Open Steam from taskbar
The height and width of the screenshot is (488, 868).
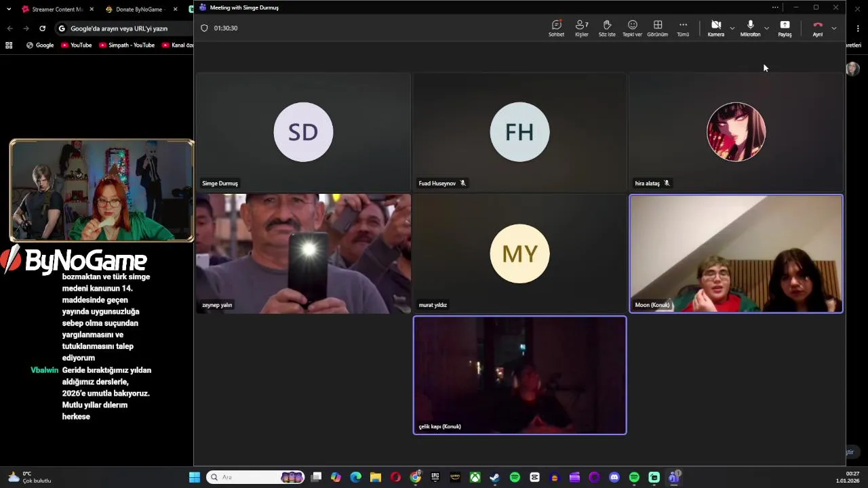[x=495, y=477]
